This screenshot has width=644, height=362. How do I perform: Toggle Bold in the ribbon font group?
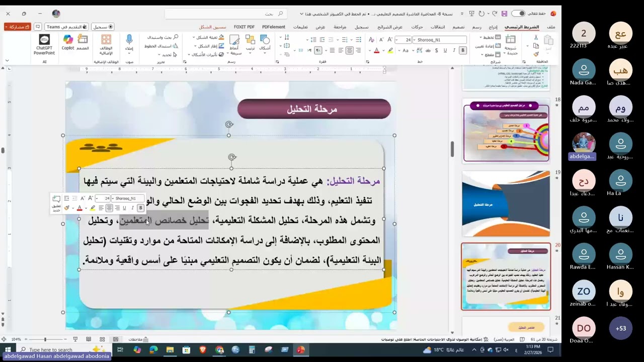tap(463, 50)
